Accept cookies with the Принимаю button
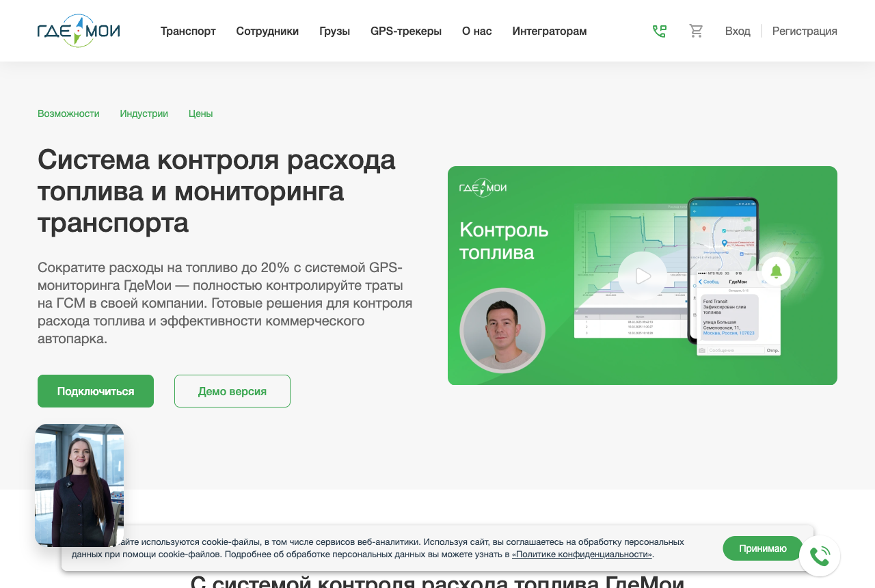 coord(763,548)
